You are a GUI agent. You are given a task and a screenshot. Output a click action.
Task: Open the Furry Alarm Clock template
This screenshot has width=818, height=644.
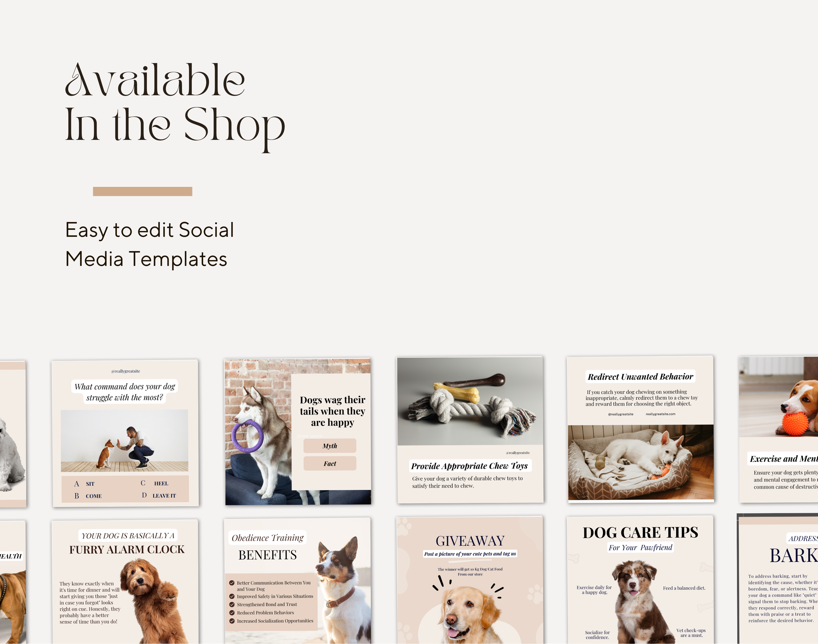coord(125,582)
